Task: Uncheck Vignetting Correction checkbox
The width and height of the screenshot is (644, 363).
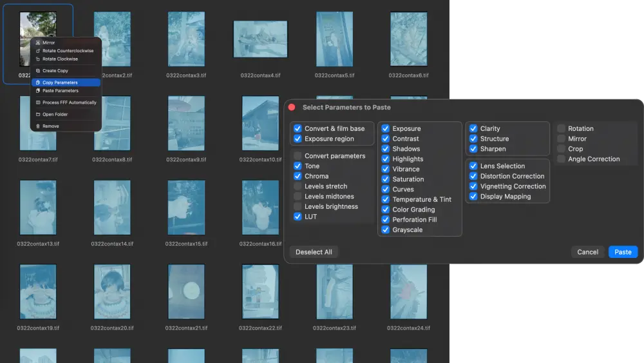Action: coord(473,186)
